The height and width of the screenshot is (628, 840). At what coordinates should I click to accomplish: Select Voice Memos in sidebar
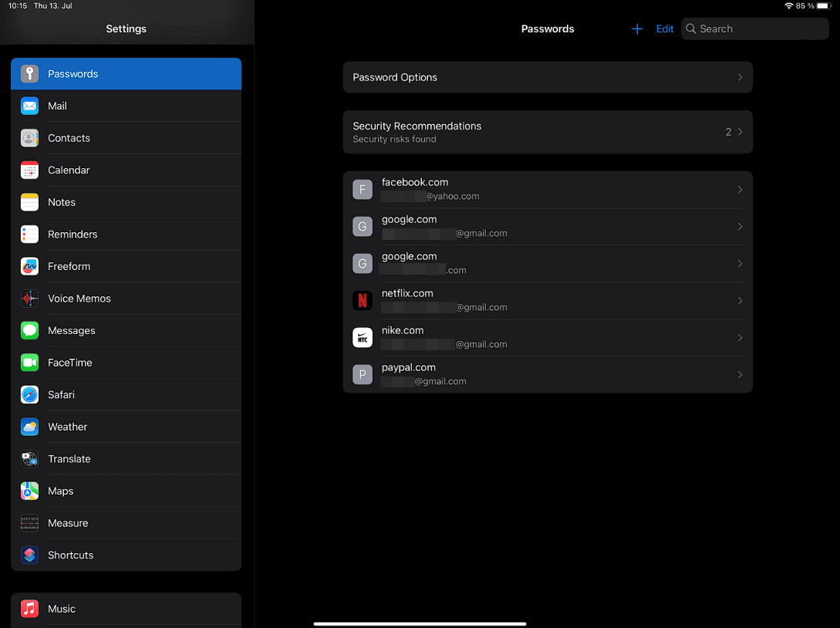[x=126, y=299]
